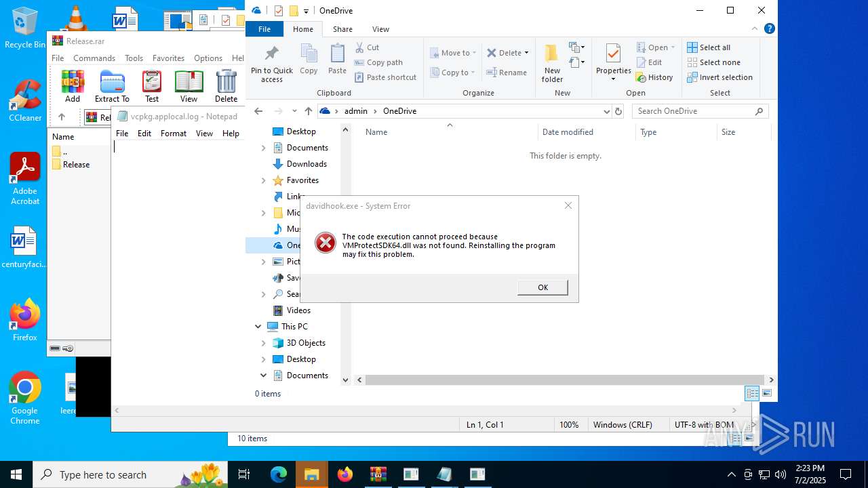Collapse This PC in navigation pane
The height and width of the screenshot is (488, 868).
258,327
